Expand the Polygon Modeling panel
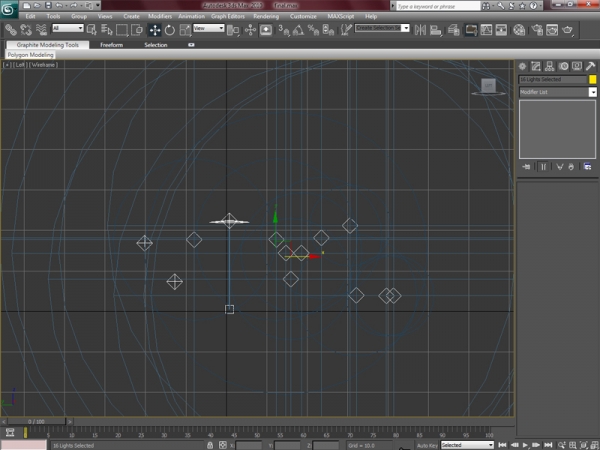Image resolution: width=600 pixels, height=450 pixels. coord(30,55)
